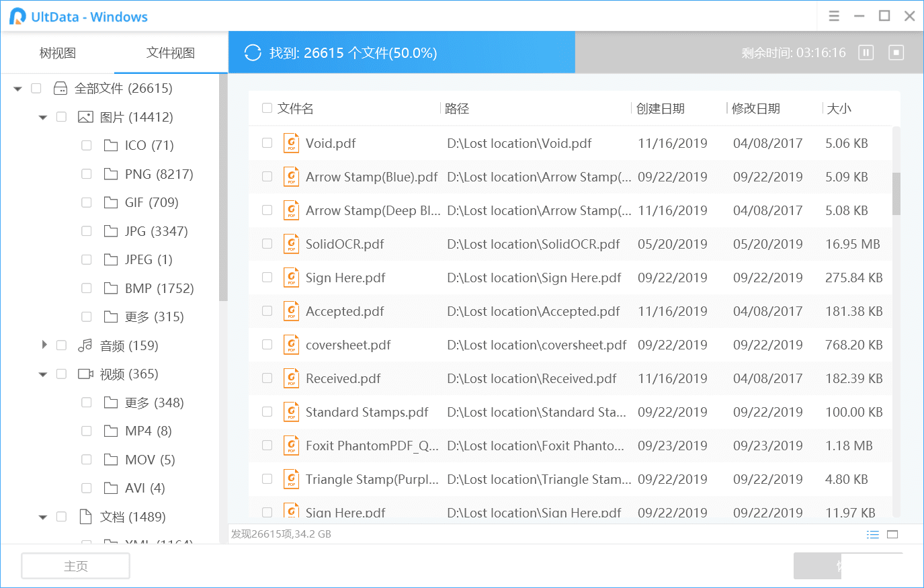Expand the 音频 tree node
Screen dimensions: 924x588
[44, 345]
